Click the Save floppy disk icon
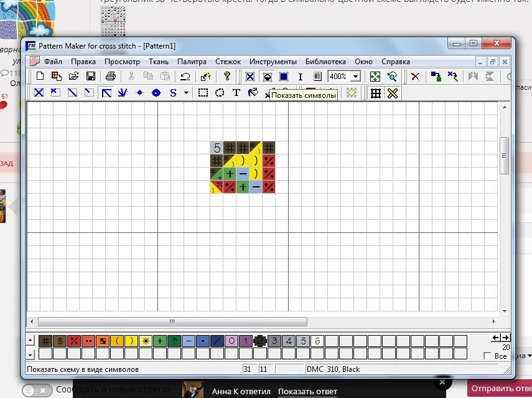 90,77
